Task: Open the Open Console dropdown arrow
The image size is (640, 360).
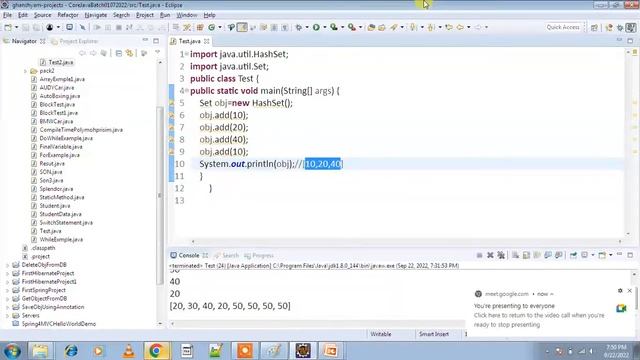Action: coord(611,255)
